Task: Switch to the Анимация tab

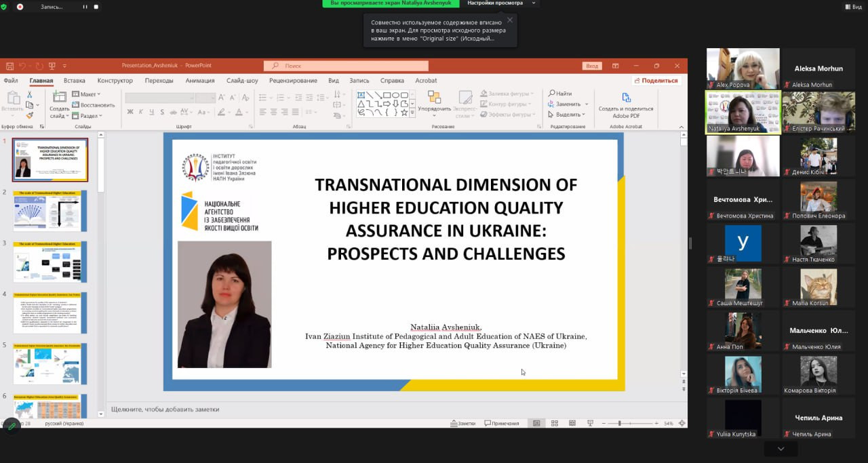Action: click(200, 81)
